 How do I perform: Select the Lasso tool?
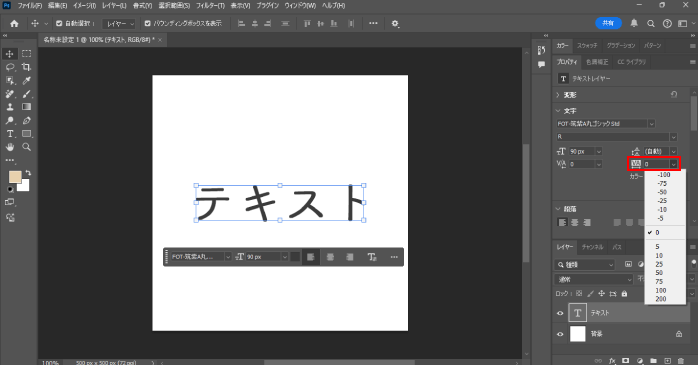point(10,67)
